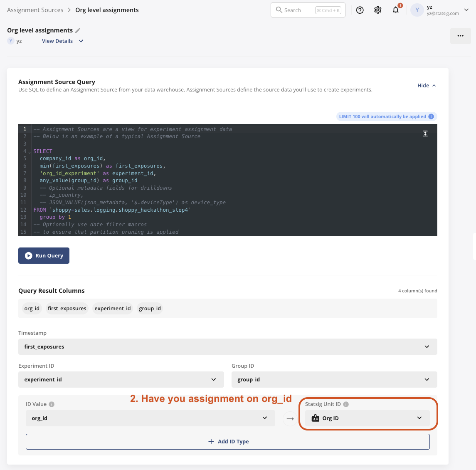Open the help question mark icon
This screenshot has height=470, width=476.
tap(360, 10)
